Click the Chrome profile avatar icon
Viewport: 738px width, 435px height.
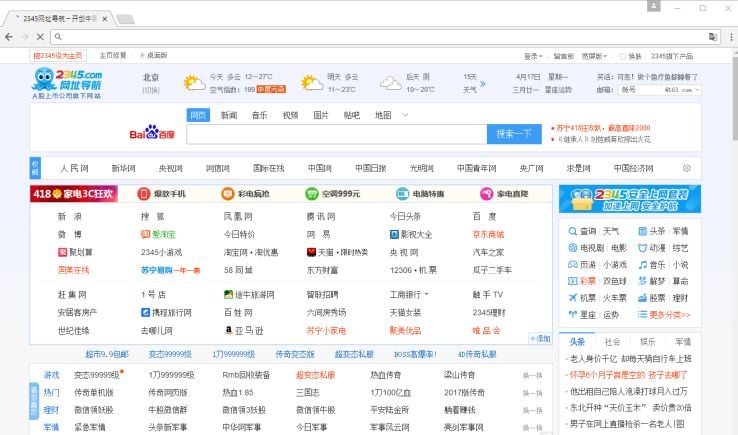(x=654, y=6)
